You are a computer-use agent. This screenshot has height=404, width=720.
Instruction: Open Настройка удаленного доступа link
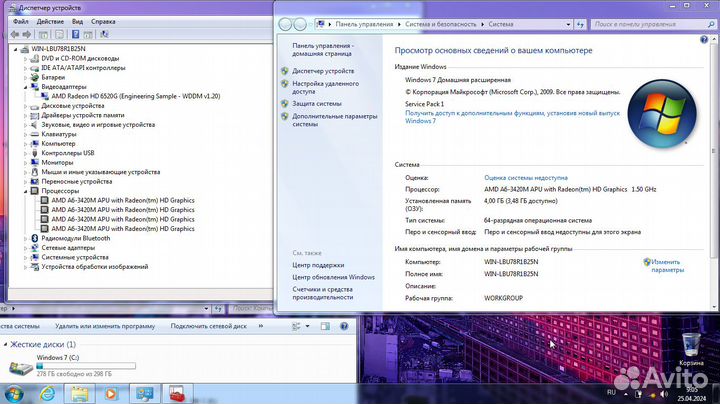click(325, 87)
